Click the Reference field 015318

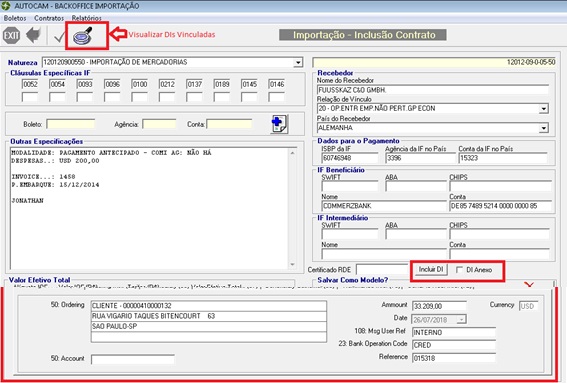click(x=454, y=358)
